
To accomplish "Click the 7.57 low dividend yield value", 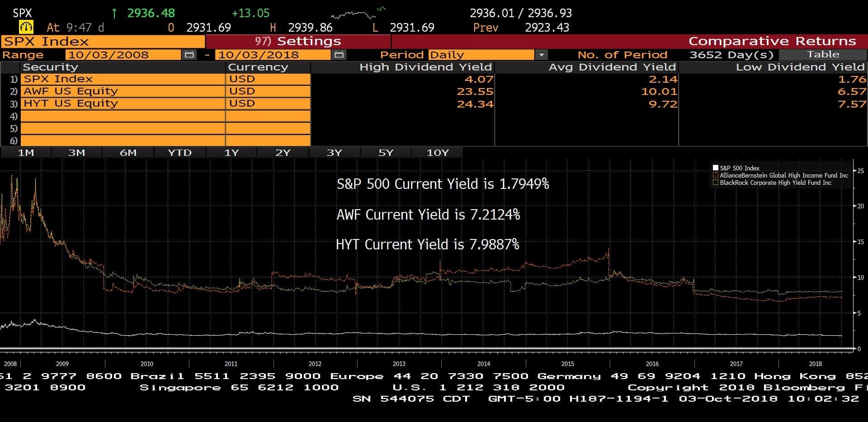I will (x=852, y=104).
